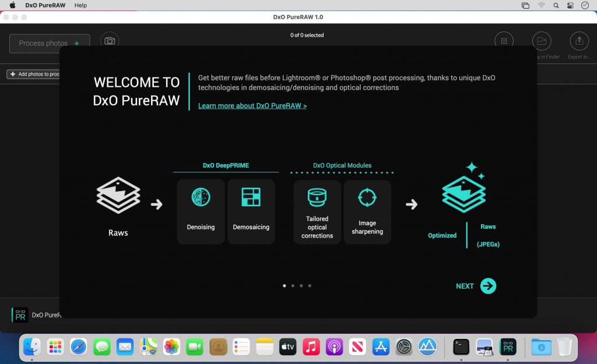The width and height of the screenshot is (597, 364).
Task: Click the Demosaicing grid icon
Action: tap(251, 198)
